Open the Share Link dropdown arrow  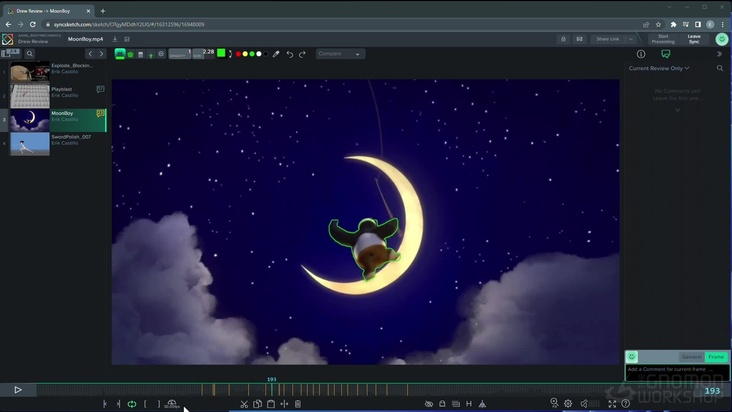click(x=631, y=39)
